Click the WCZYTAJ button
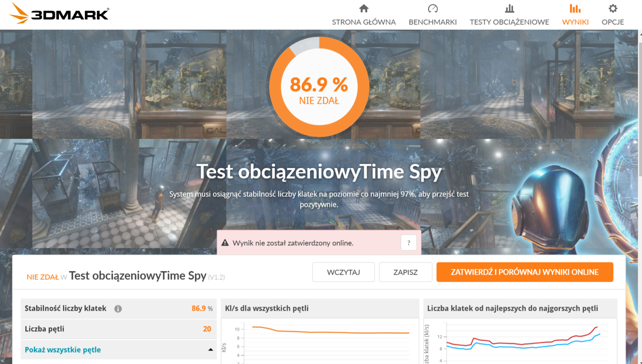Image resolution: width=642 pixels, height=364 pixels. click(343, 272)
